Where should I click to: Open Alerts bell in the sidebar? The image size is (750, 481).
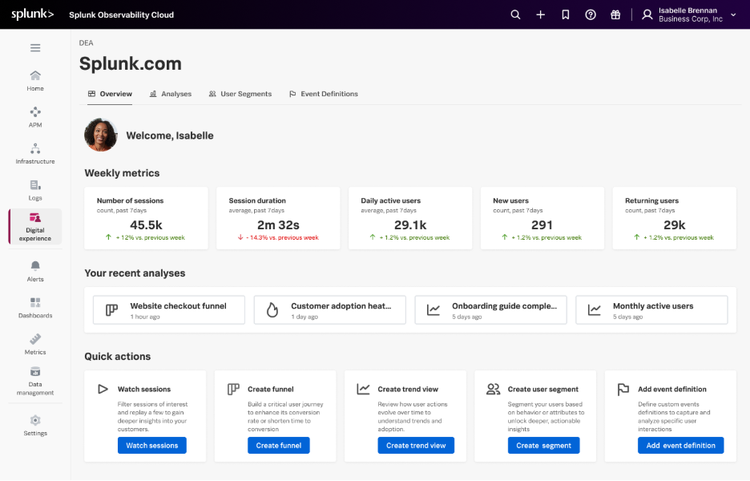tap(35, 271)
